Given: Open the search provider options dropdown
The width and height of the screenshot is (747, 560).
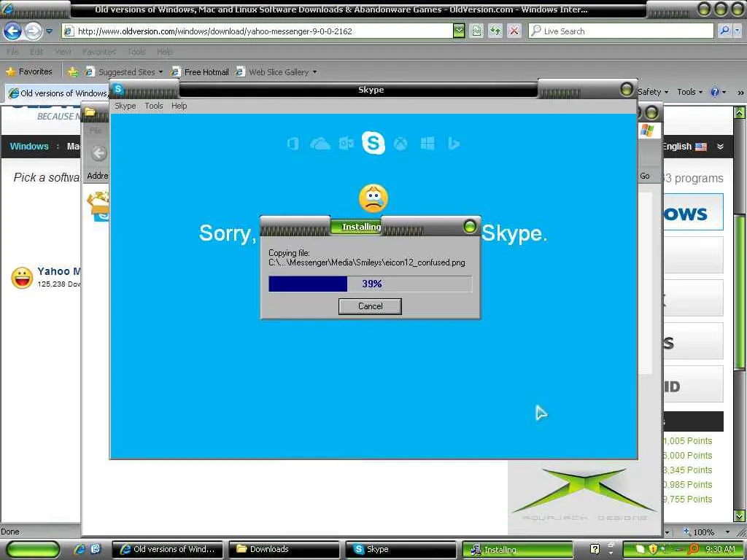Looking at the screenshot, I should [737, 31].
